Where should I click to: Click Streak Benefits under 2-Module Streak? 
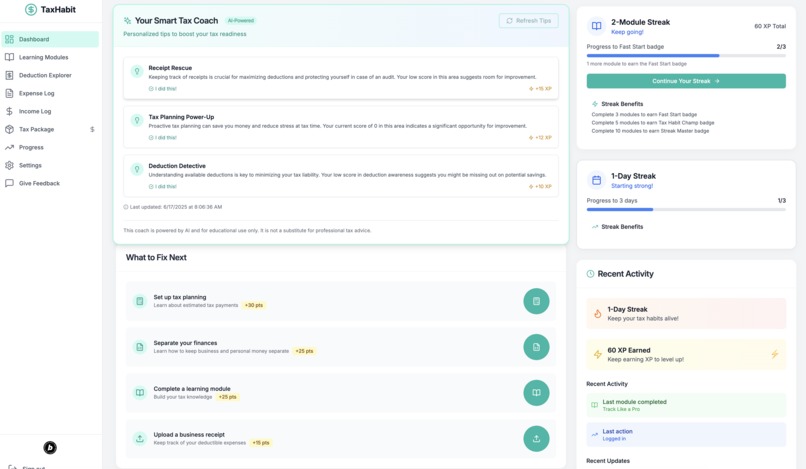pos(617,103)
